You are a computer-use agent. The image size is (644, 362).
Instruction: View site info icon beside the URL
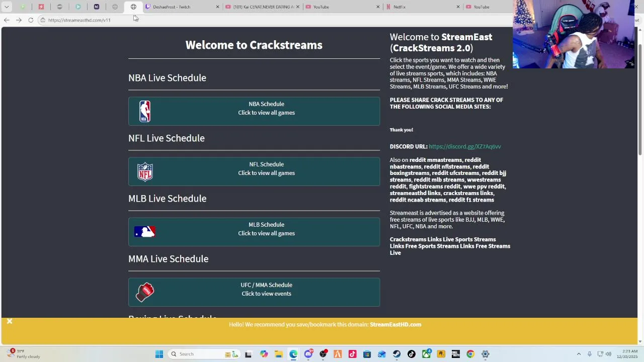[x=43, y=20]
